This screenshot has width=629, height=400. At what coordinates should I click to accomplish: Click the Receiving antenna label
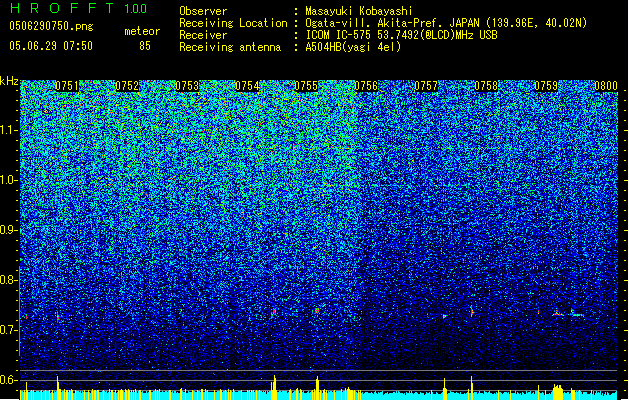pyautogui.click(x=230, y=47)
